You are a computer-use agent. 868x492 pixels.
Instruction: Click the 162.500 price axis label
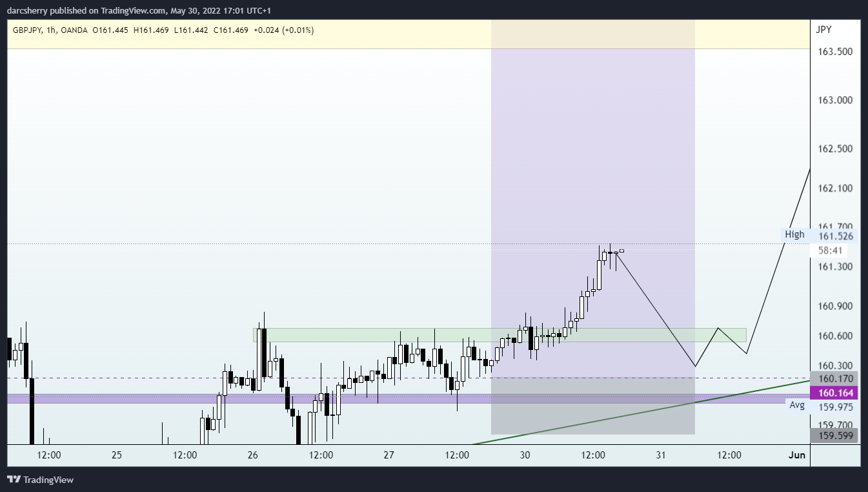835,149
